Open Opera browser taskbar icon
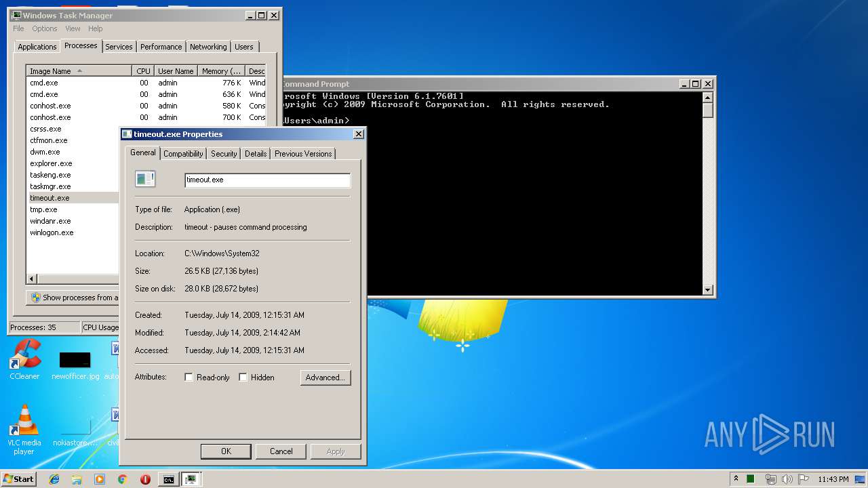The width and height of the screenshot is (868, 488). click(145, 479)
